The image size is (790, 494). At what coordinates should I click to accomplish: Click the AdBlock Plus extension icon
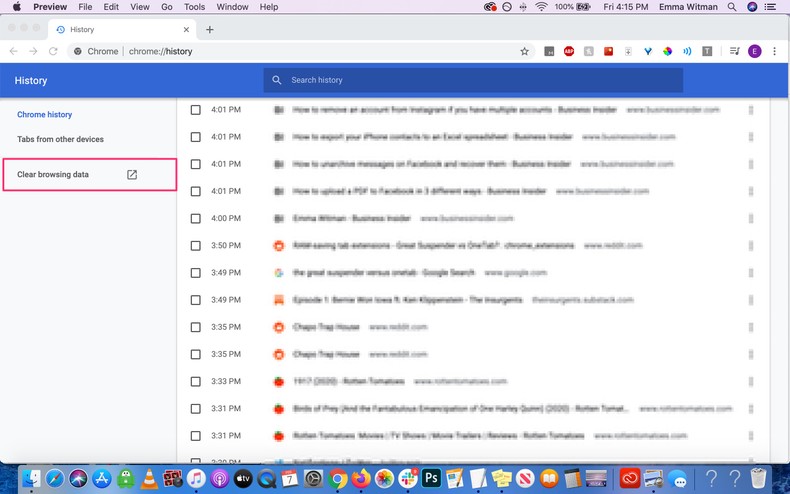tap(569, 51)
